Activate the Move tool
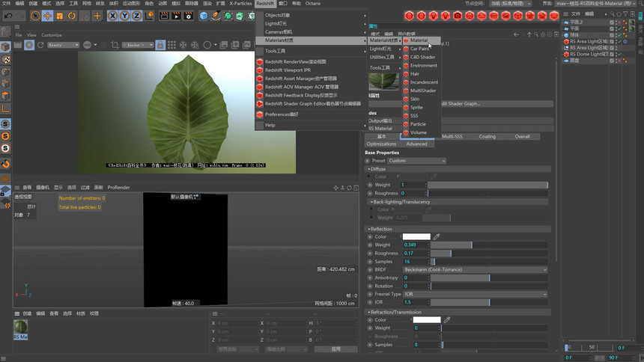Image resolution: width=644 pixels, height=362 pixels. tap(48, 16)
